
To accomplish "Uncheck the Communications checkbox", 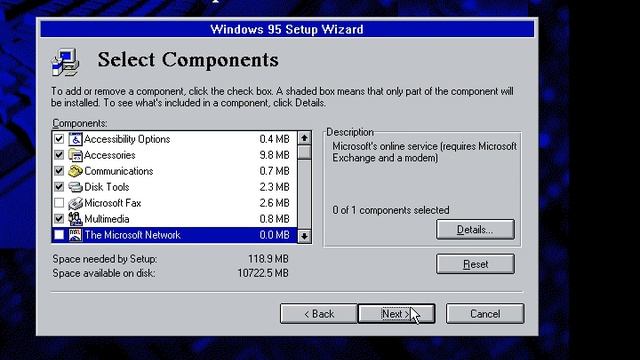I will click(59, 171).
